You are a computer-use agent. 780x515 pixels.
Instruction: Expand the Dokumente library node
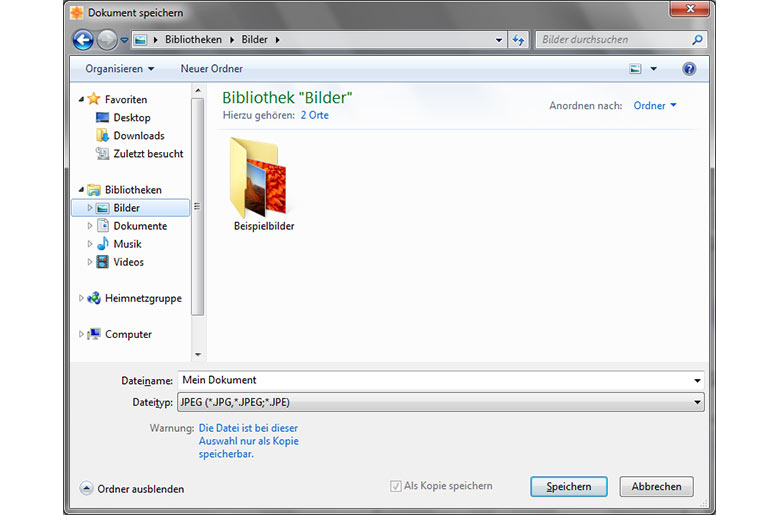90,225
